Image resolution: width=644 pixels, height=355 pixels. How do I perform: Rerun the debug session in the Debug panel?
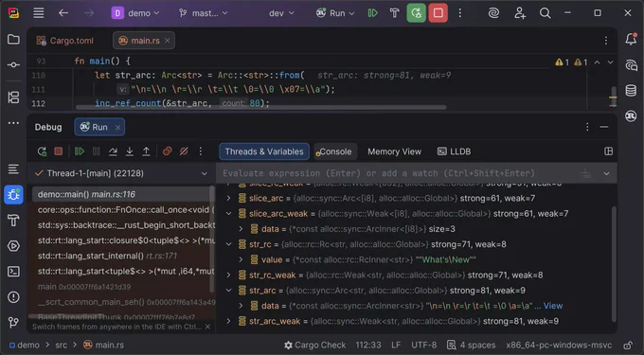click(42, 151)
